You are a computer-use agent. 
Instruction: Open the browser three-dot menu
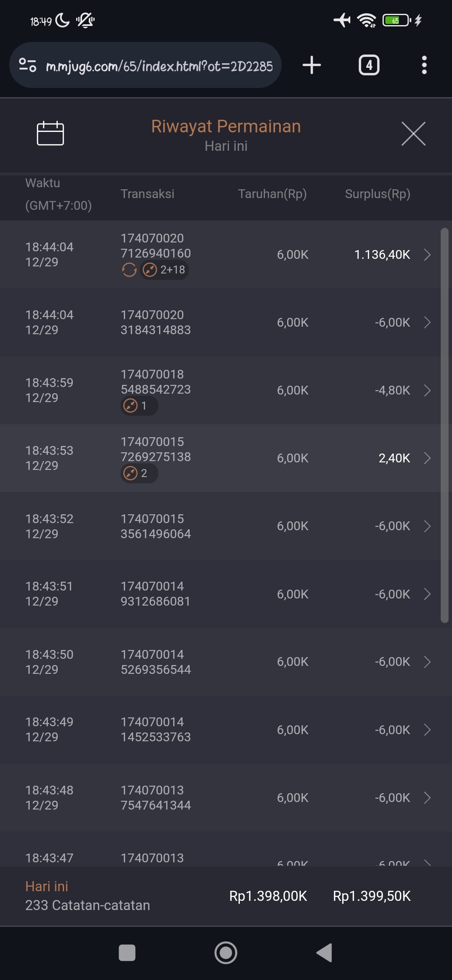point(424,65)
